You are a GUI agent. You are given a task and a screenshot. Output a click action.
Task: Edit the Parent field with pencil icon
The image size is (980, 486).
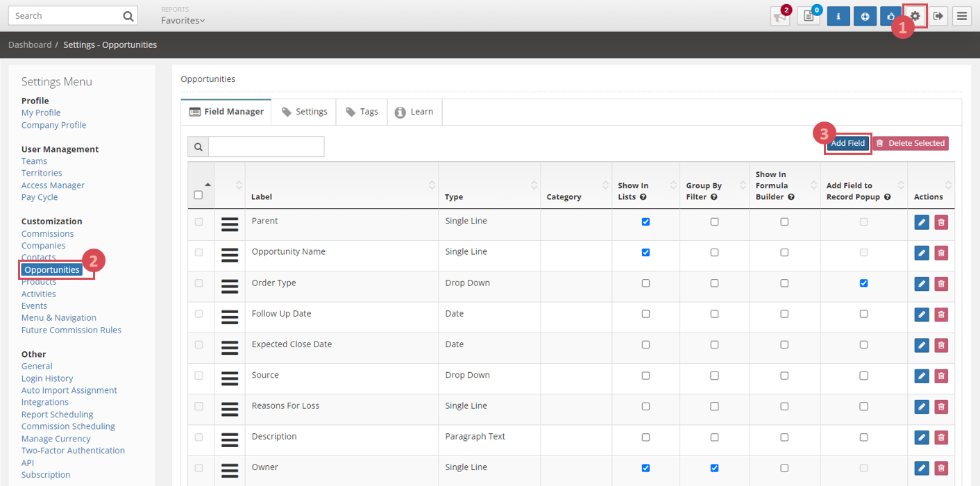tap(922, 222)
